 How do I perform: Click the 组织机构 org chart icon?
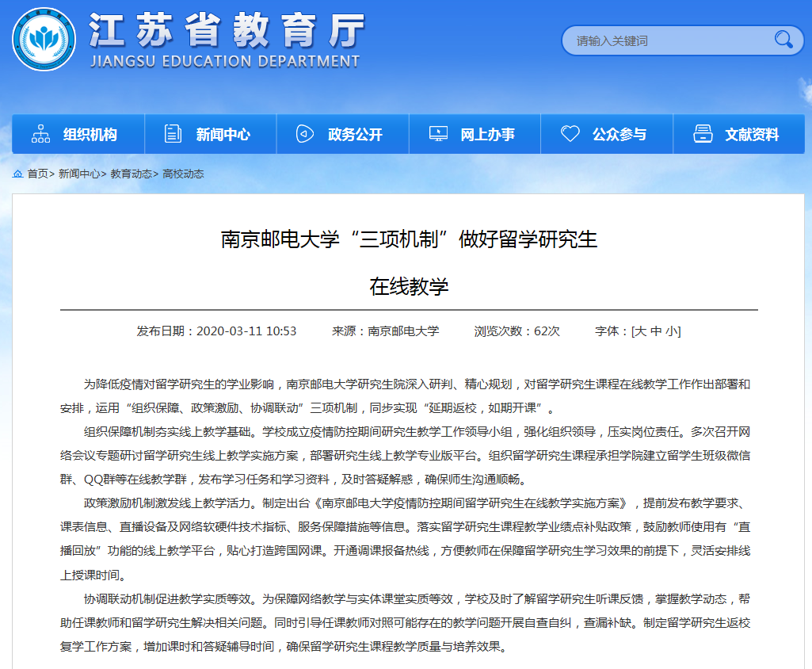40,134
